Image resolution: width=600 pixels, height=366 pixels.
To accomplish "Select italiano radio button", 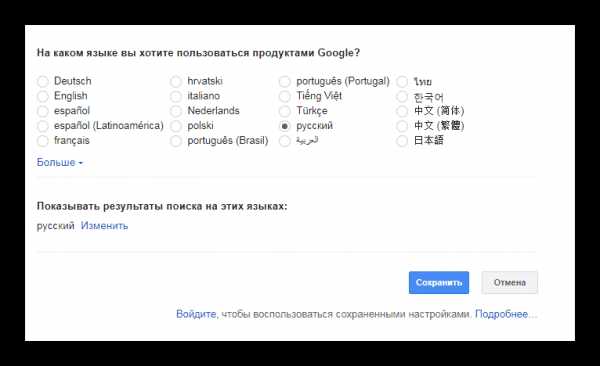I will [x=176, y=96].
